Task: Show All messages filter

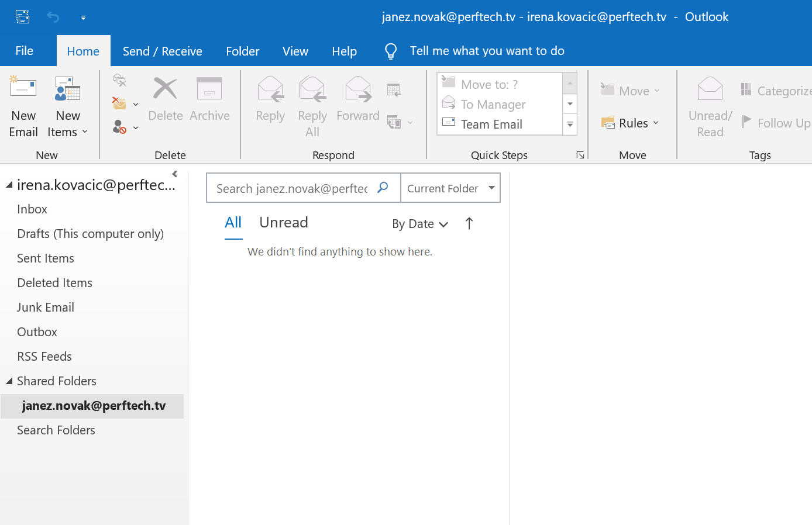Action: (233, 223)
